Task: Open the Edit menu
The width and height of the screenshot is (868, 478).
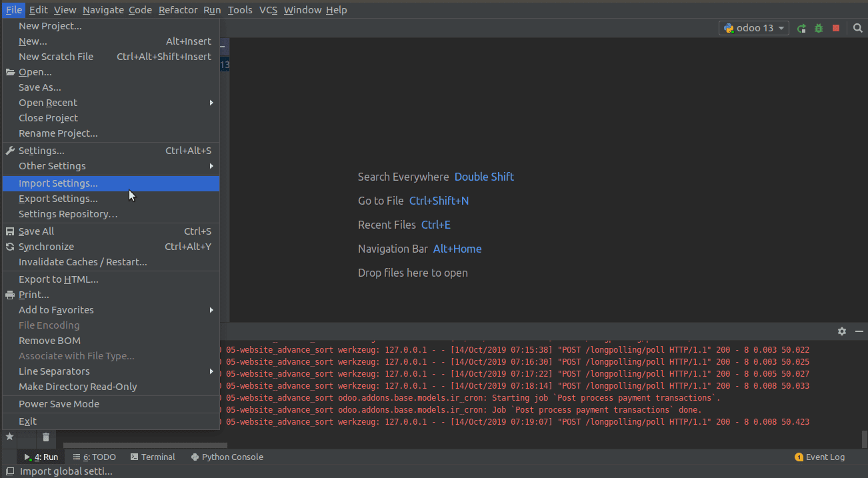Action: (x=39, y=10)
